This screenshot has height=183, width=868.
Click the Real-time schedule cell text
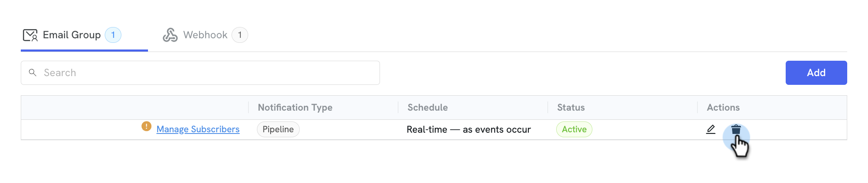pos(469,129)
